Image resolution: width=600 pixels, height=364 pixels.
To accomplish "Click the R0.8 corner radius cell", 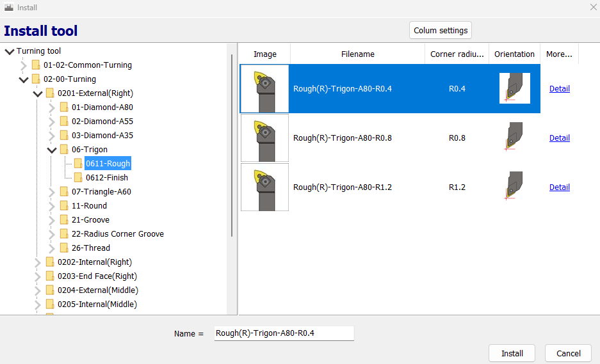I will pos(457,138).
